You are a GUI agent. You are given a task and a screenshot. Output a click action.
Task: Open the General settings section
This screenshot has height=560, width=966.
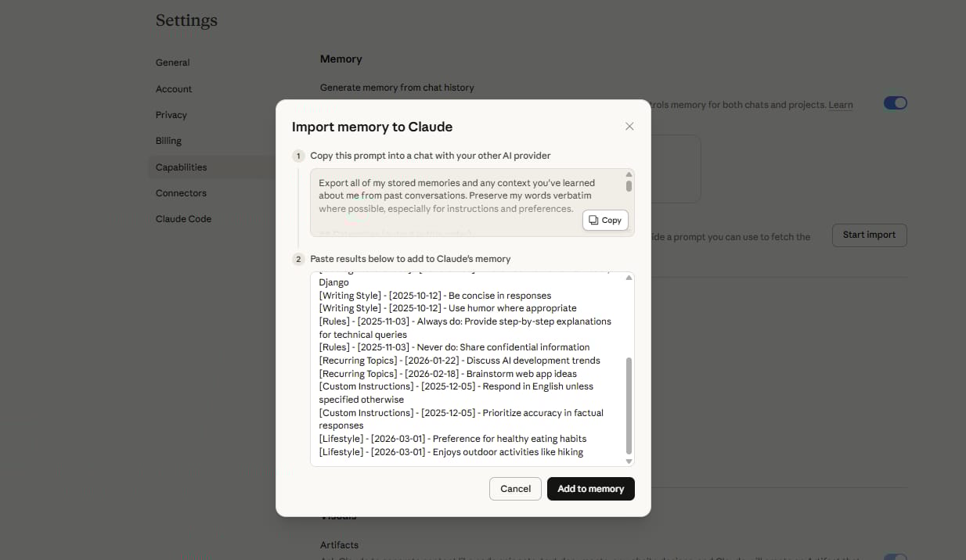pos(172,62)
